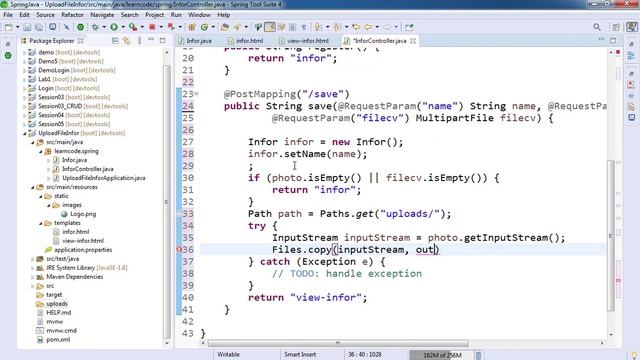Click the Back navigation arrow in toolbar
640x360 pixels.
[x=368, y=27]
